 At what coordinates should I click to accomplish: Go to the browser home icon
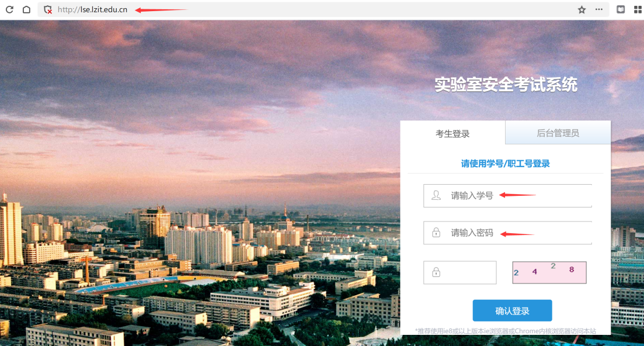point(26,9)
